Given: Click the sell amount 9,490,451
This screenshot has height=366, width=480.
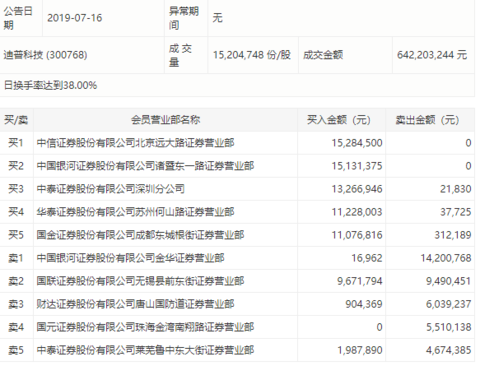Looking at the screenshot, I should 448,281.
